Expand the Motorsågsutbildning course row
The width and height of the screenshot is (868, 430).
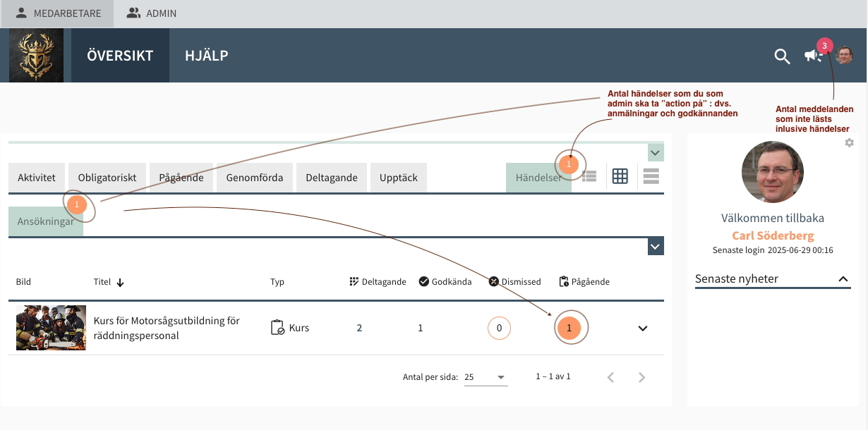642,328
